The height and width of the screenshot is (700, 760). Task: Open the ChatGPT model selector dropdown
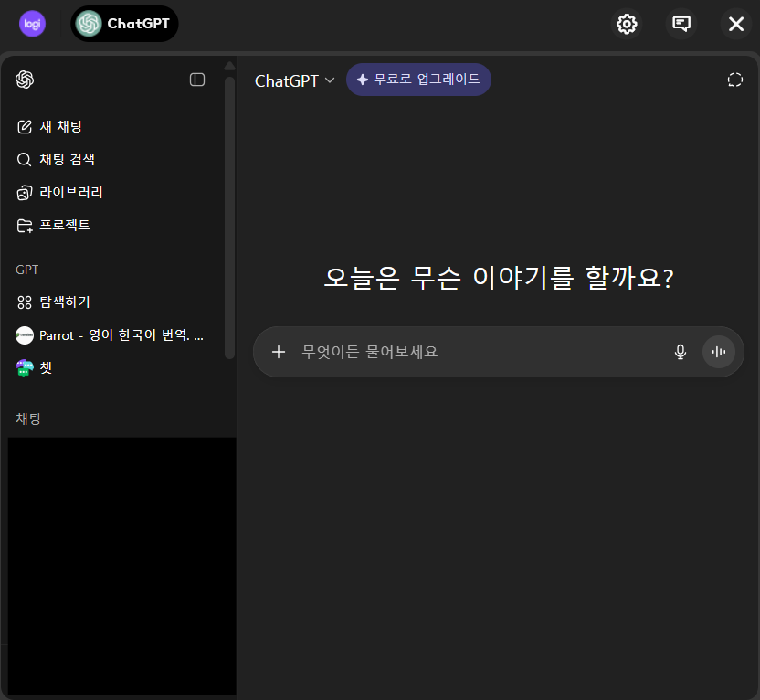(294, 80)
